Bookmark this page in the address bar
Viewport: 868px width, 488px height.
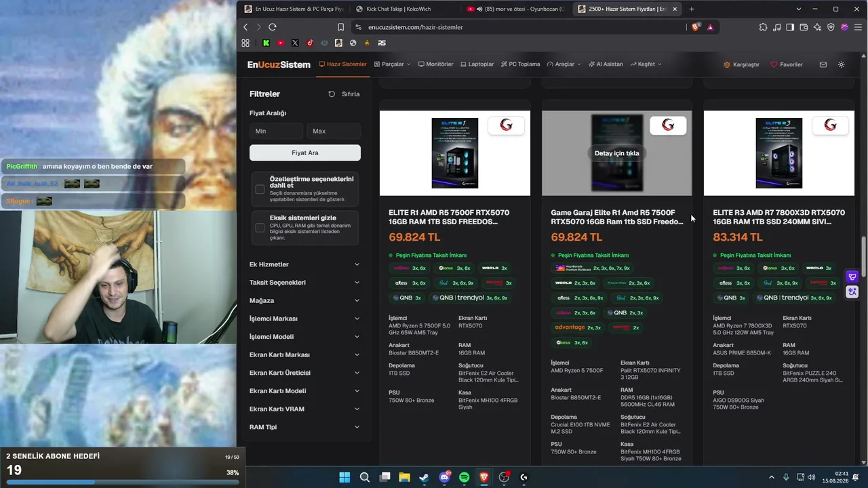pos(340,27)
